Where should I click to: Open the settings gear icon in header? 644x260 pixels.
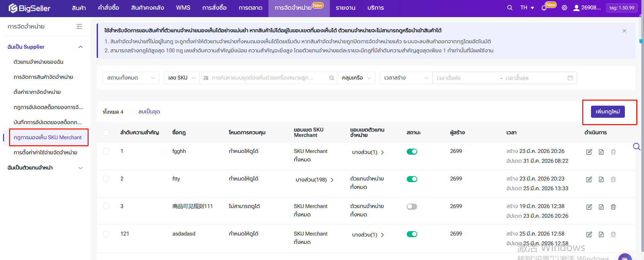click(564, 8)
